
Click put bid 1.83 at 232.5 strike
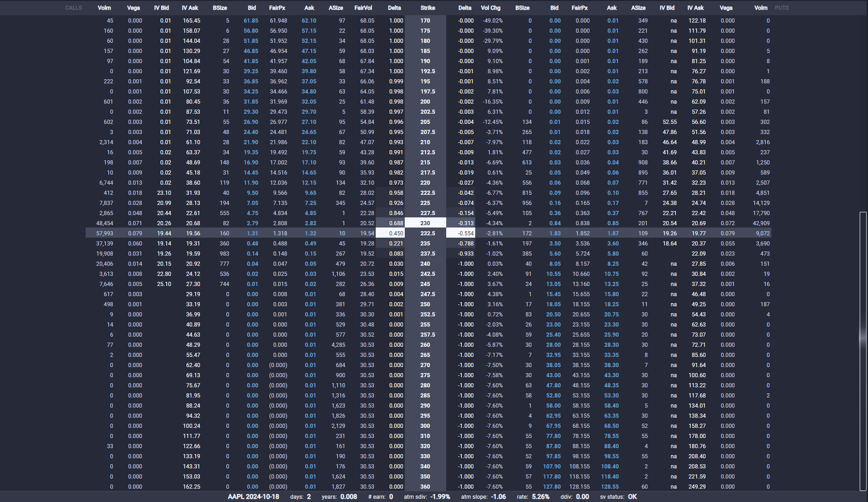(x=555, y=233)
